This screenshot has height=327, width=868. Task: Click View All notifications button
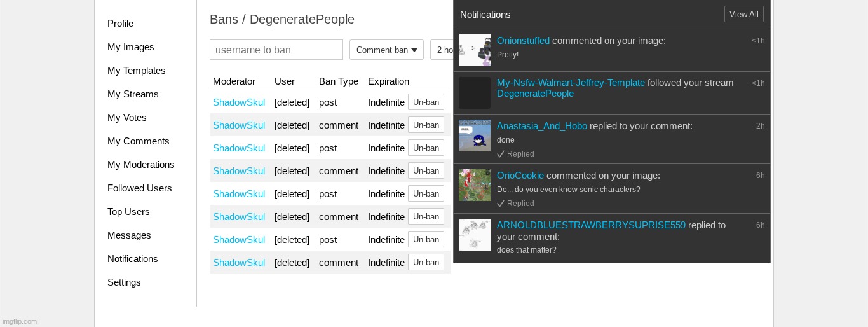point(743,14)
